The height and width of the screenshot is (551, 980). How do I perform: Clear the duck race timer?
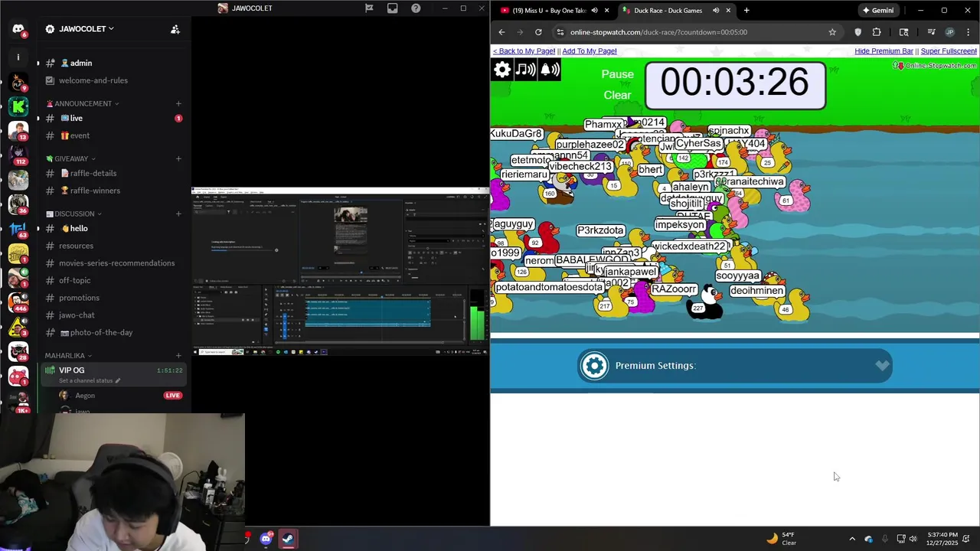click(617, 95)
